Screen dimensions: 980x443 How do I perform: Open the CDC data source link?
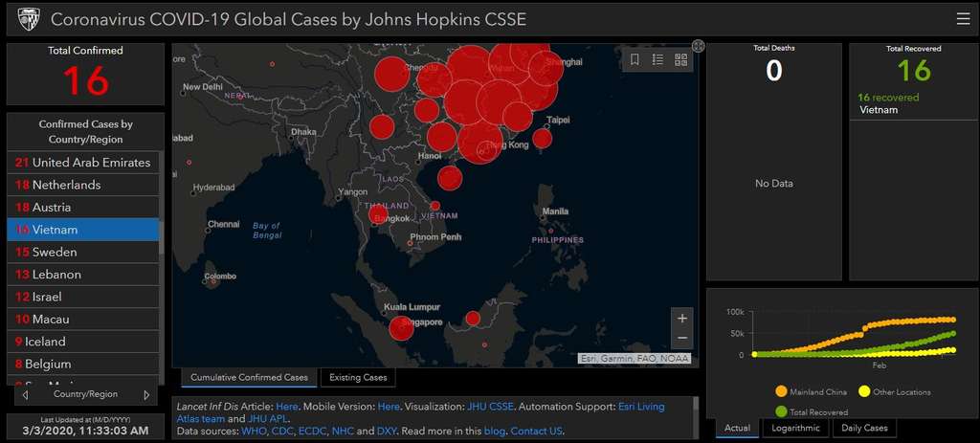coord(282,432)
